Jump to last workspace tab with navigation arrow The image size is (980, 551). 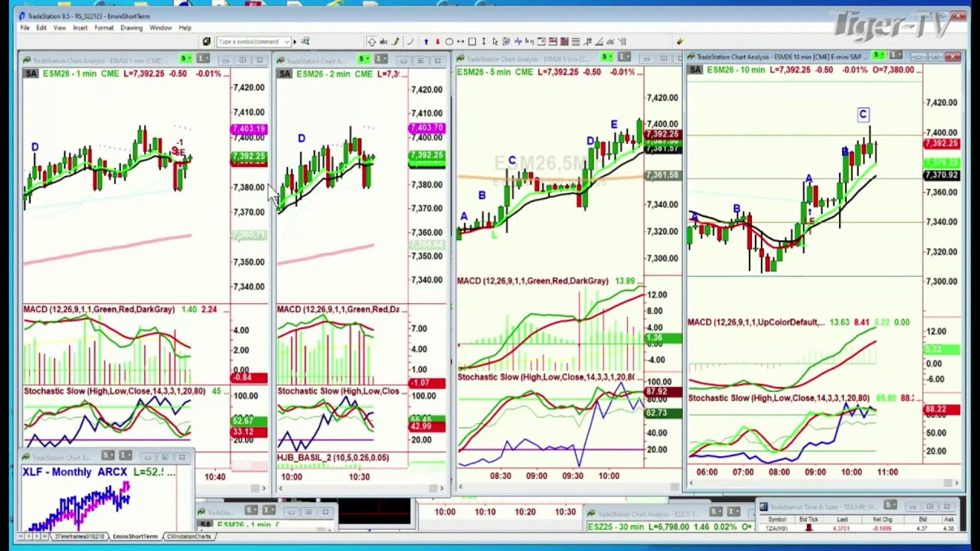coord(44,536)
